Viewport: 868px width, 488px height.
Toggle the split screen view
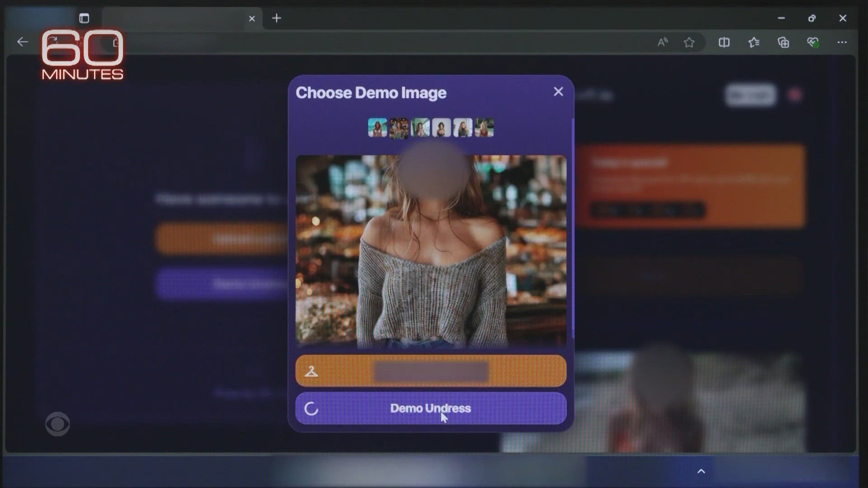[724, 42]
